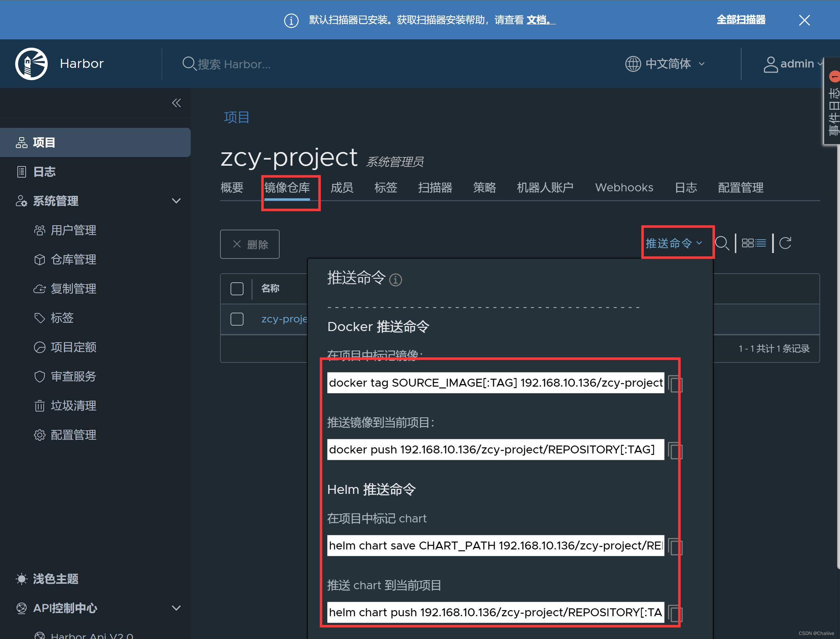Open the 成员 tab
This screenshot has height=639, width=840.
pos(342,187)
